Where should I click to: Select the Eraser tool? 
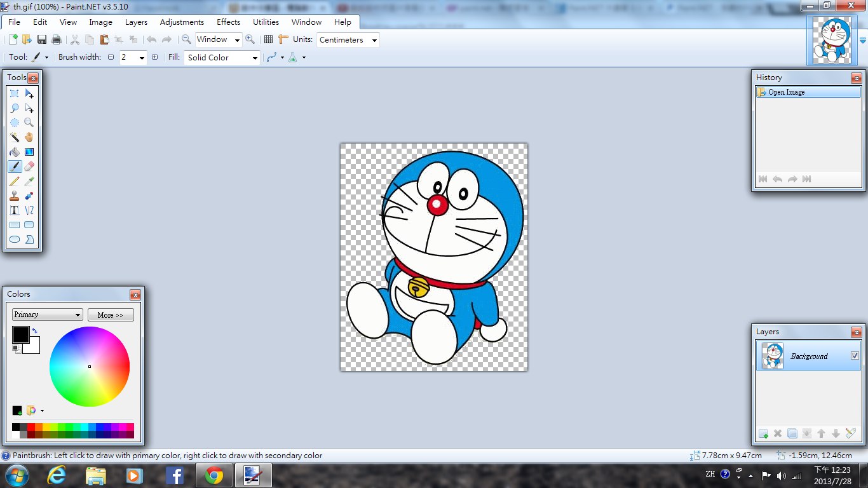[29, 166]
